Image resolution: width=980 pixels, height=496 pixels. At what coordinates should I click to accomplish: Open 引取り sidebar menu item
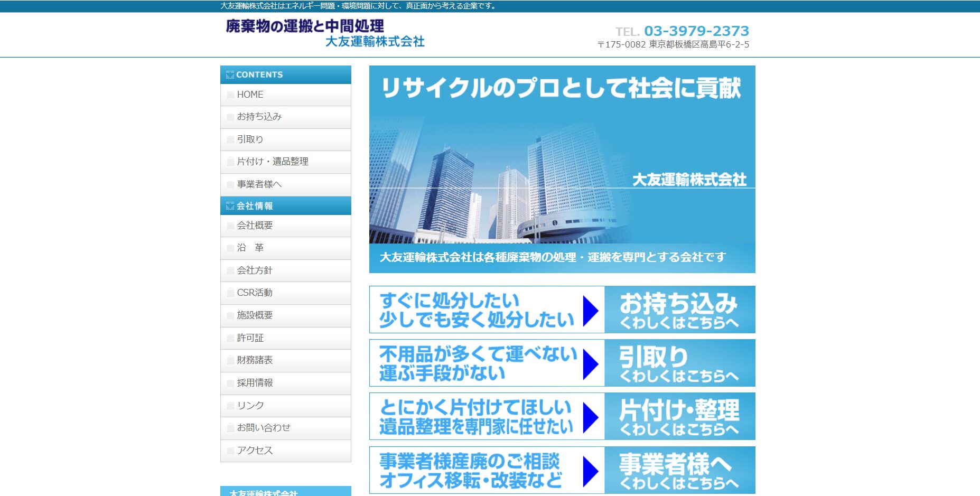(x=250, y=139)
